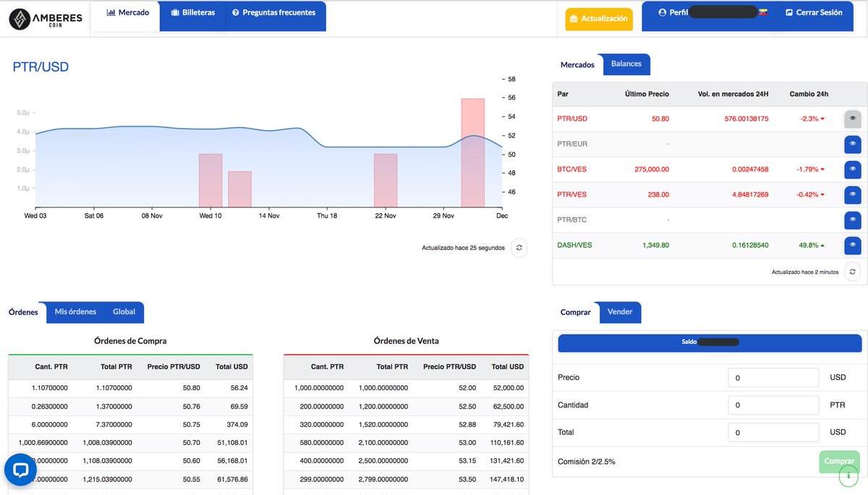
Task: Click the Comisión 2/2.5% label
Action: click(587, 461)
